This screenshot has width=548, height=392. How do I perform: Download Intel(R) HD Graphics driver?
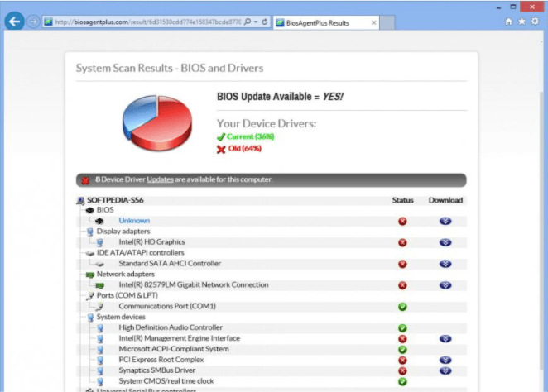pyautogui.click(x=445, y=242)
